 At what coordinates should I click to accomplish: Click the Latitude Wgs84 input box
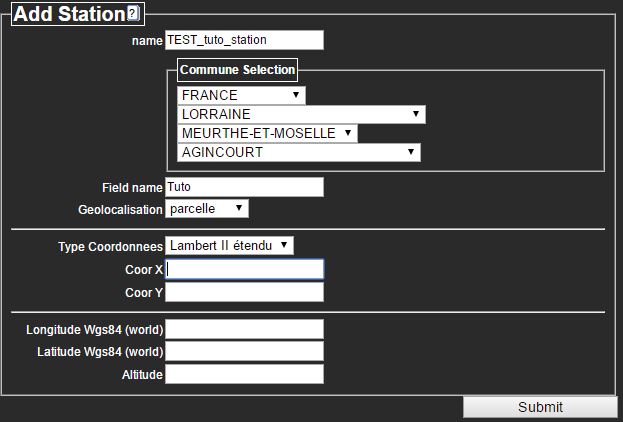244,351
